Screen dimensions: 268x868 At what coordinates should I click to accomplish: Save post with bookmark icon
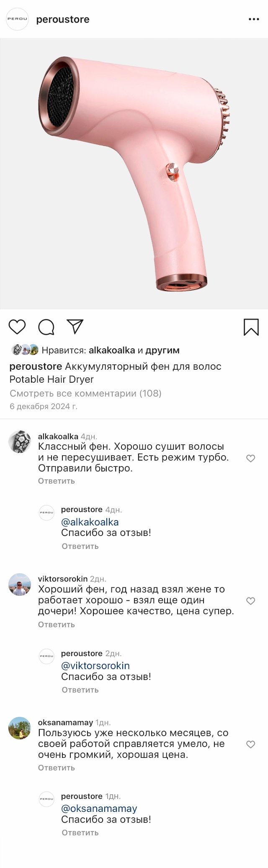(x=251, y=327)
